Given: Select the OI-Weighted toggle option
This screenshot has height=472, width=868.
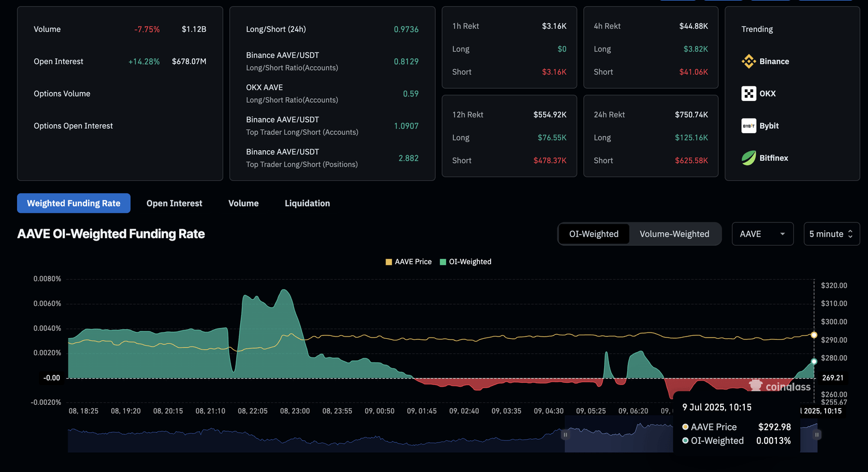Looking at the screenshot, I should click(593, 234).
